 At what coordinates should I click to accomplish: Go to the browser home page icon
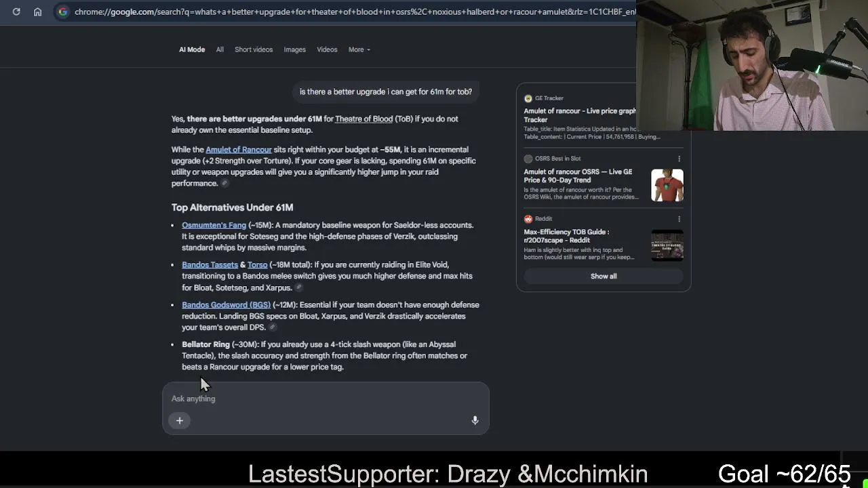[x=38, y=12]
